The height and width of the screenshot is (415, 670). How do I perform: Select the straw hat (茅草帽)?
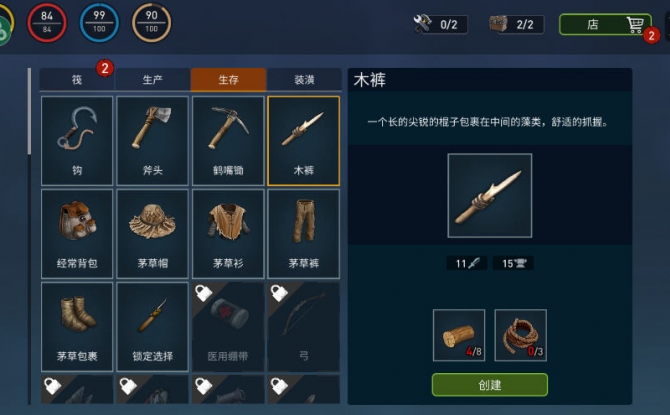pos(153,234)
